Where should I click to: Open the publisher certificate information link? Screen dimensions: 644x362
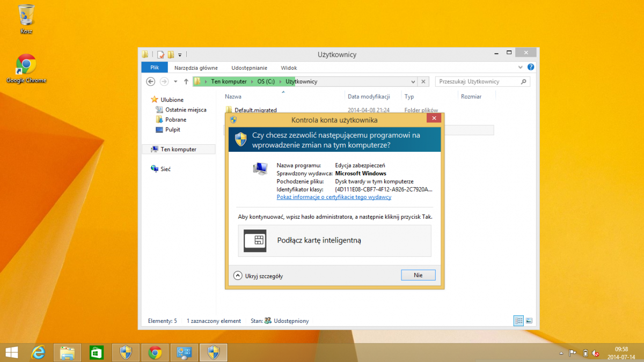(x=334, y=197)
